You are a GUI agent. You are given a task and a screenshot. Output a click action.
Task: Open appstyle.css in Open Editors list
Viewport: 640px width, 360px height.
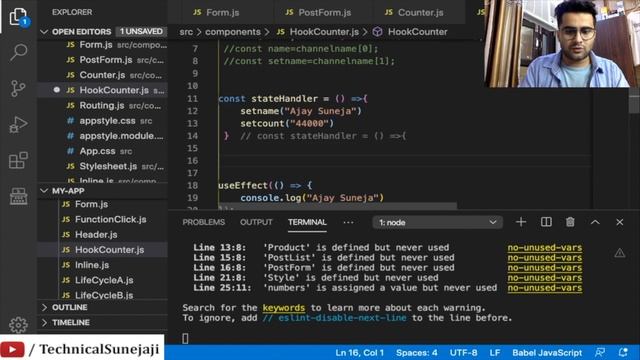pos(103,121)
